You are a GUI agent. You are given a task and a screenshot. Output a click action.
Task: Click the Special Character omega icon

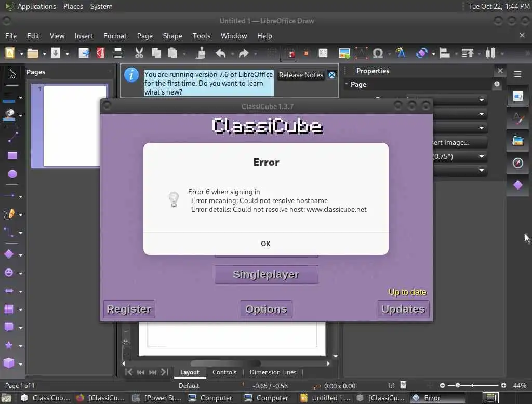pos(378,53)
